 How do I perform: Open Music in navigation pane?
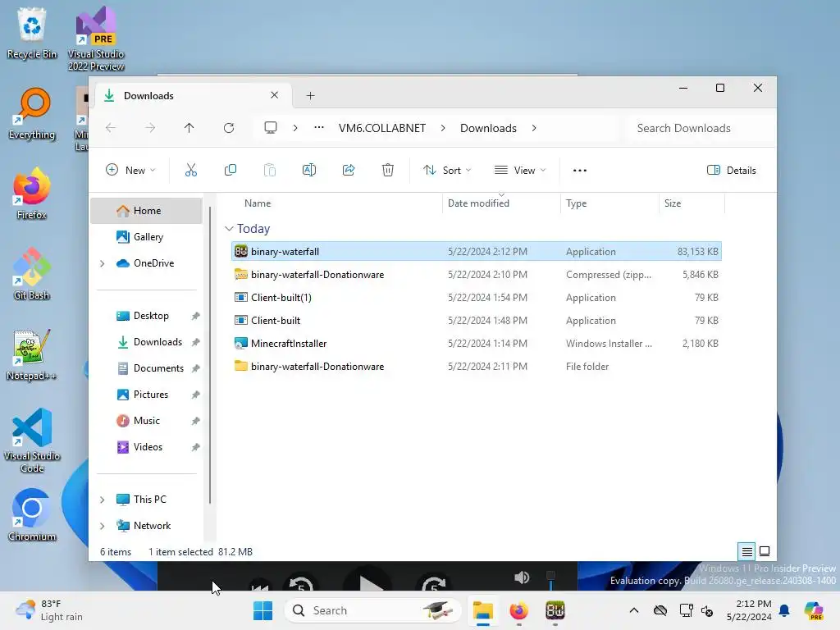[x=146, y=421]
